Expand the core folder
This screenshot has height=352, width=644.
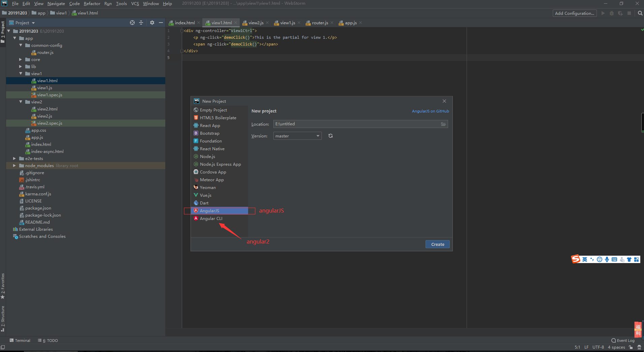coord(21,59)
